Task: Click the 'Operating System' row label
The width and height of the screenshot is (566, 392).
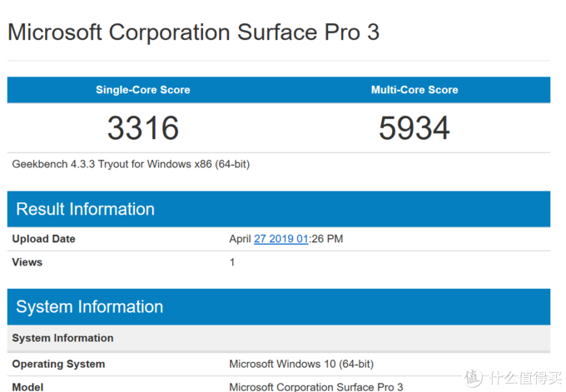Action: (58, 364)
